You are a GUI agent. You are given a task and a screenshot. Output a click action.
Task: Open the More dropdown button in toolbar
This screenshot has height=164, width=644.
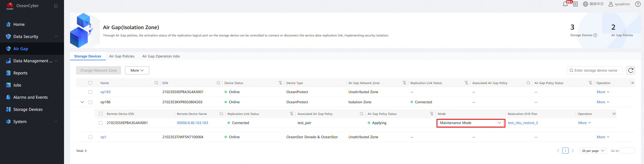click(137, 70)
